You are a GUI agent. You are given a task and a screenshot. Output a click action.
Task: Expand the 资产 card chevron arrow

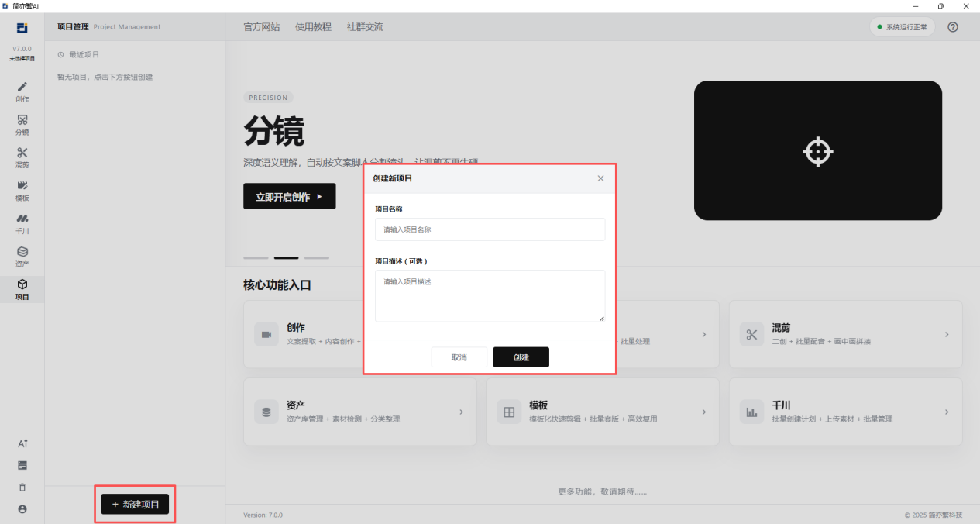(x=461, y=412)
